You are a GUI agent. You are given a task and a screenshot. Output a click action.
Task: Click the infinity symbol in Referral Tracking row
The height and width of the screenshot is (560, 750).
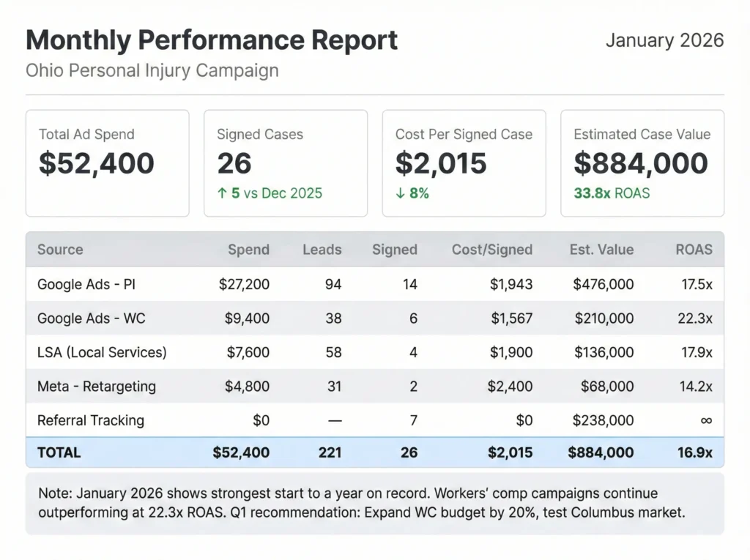[x=705, y=420]
